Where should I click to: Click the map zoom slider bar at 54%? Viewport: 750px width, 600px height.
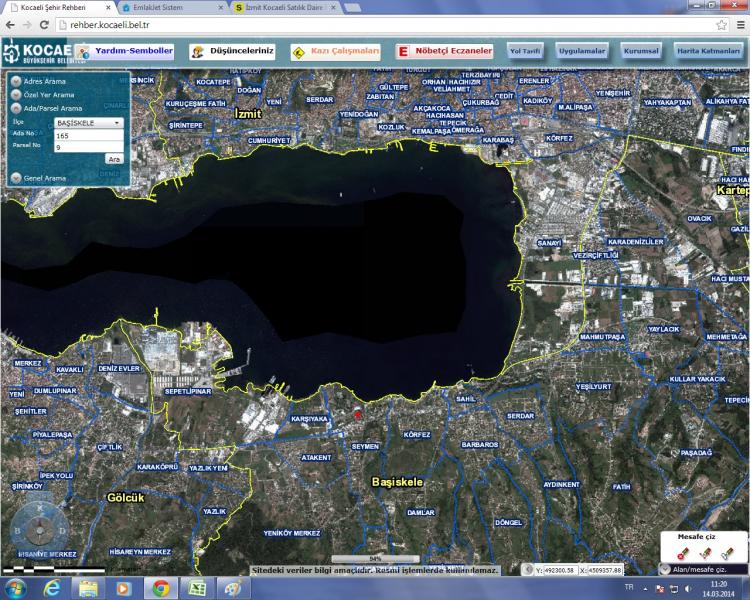point(375,558)
